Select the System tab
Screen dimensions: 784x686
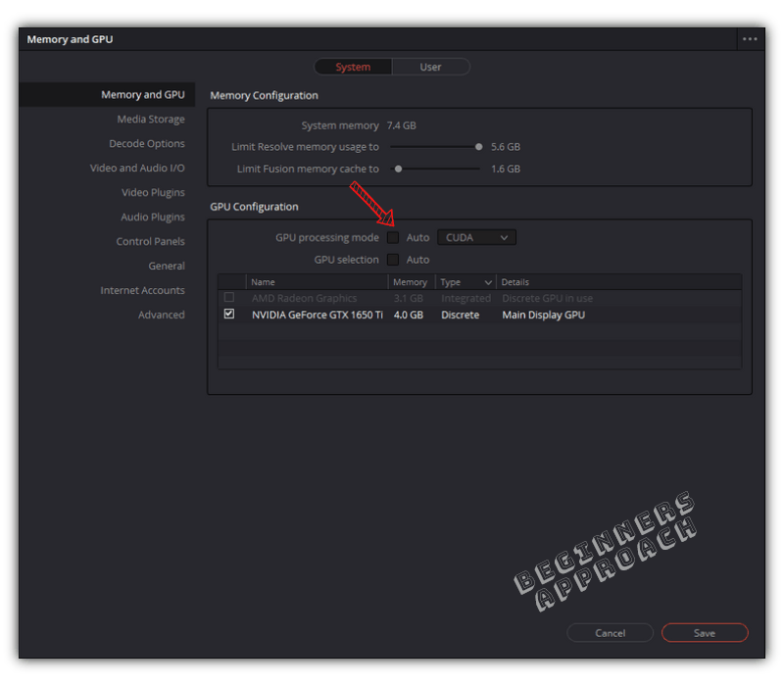pyautogui.click(x=353, y=67)
